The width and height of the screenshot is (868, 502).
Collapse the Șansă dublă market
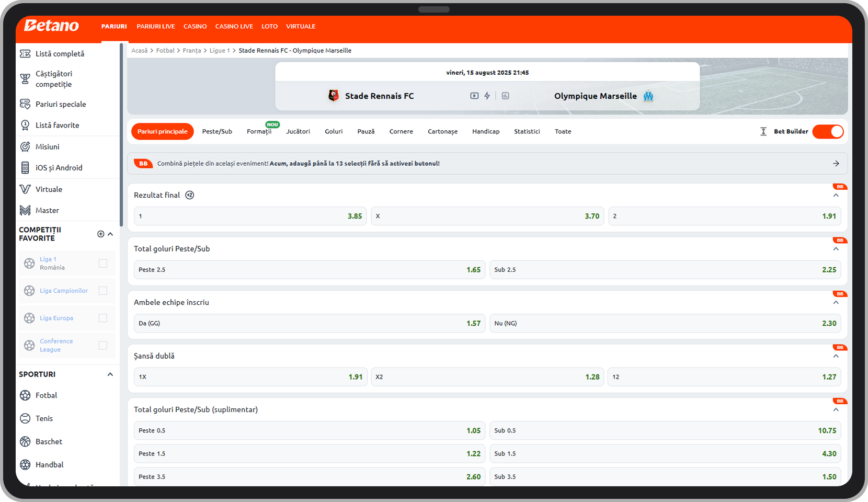pyautogui.click(x=836, y=356)
